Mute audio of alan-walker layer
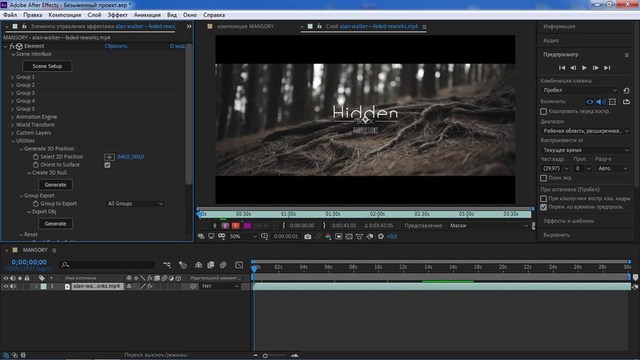 (x=13, y=287)
